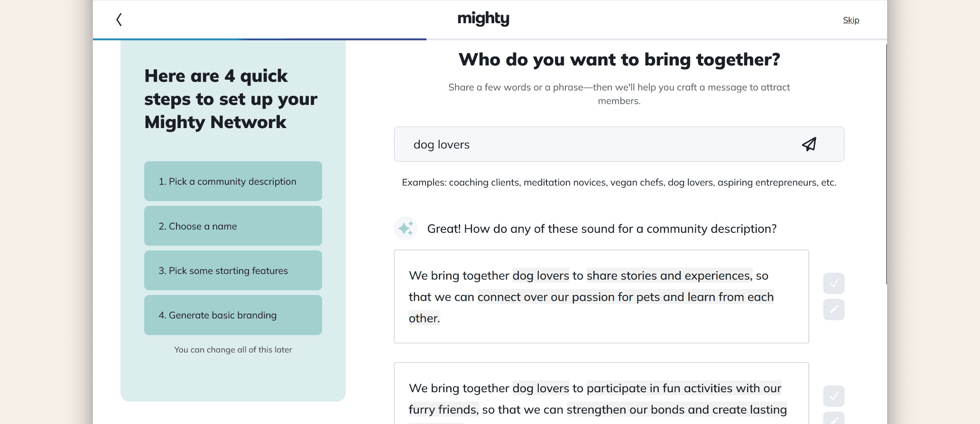Skip this onboarding step
The height and width of the screenshot is (424, 980).
click(851, 20)
